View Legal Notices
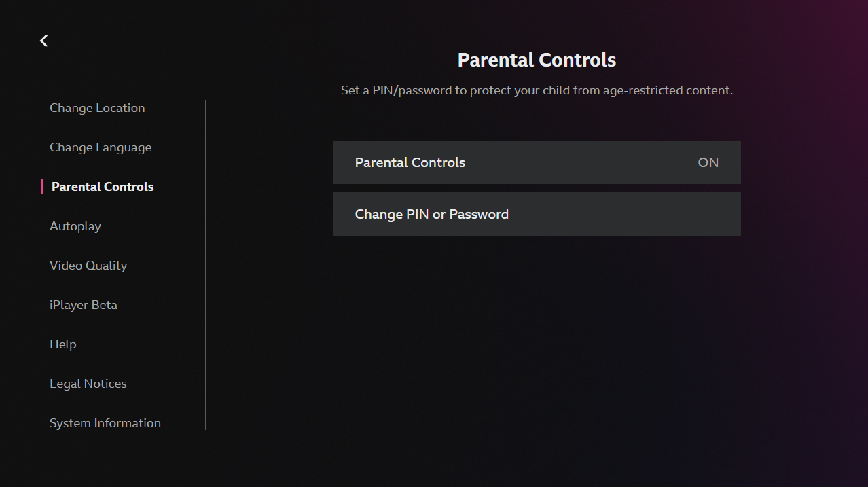The width and height of the screenshot is (868, 487). [88, 383]
